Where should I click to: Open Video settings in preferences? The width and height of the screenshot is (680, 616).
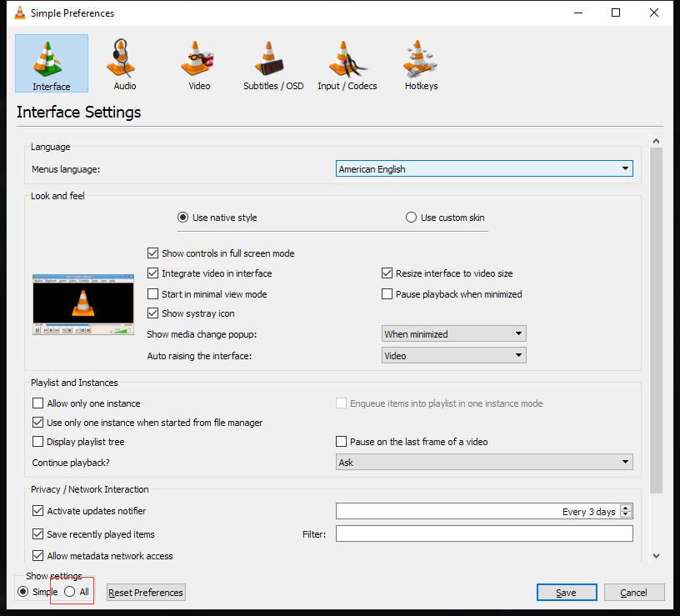(x=197, y=63)
